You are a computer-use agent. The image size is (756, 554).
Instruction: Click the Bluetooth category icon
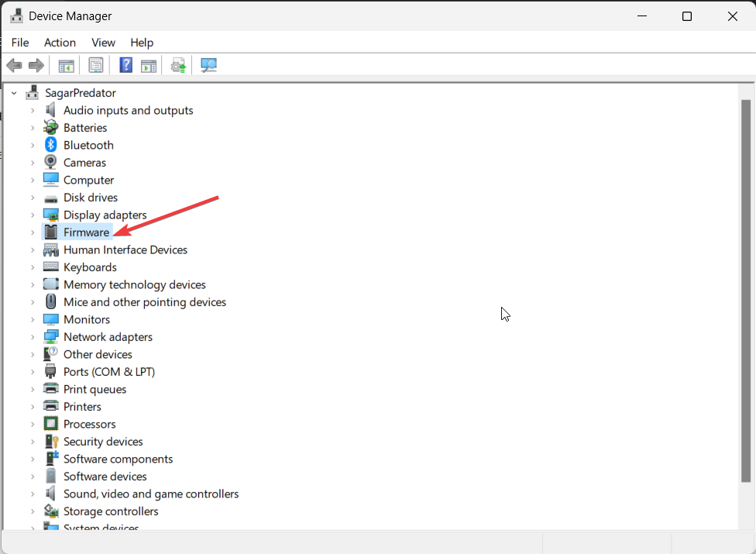[x=50, y=145]
